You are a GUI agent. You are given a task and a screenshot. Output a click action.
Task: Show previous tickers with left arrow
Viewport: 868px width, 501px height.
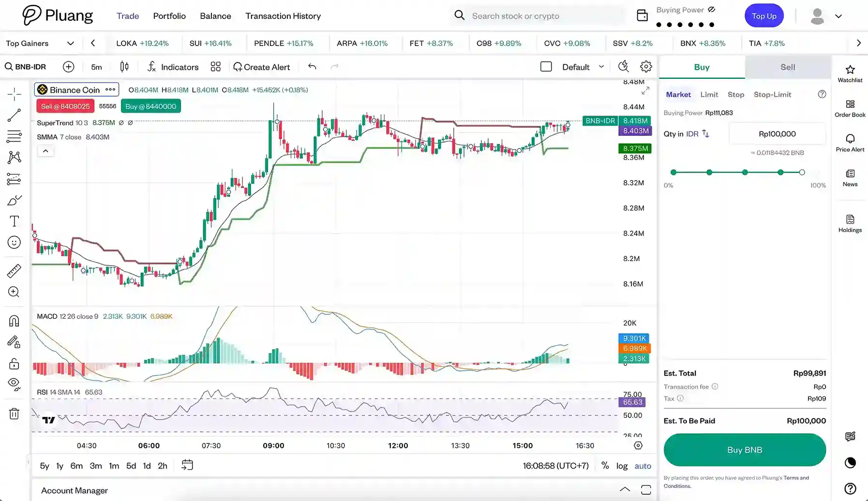click(x=93, y=43)
